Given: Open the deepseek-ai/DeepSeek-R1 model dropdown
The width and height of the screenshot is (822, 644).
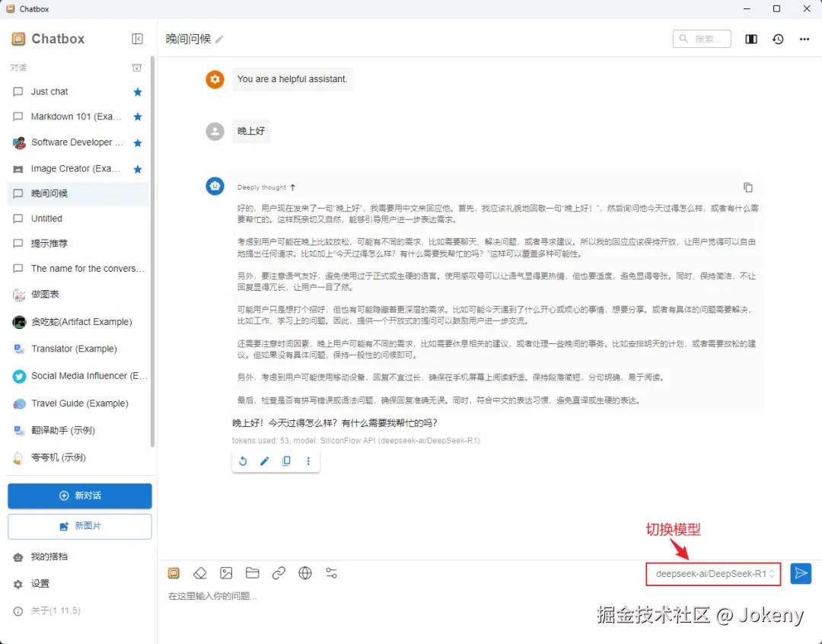Looking at the screenshot, I should tap(713, 574).
